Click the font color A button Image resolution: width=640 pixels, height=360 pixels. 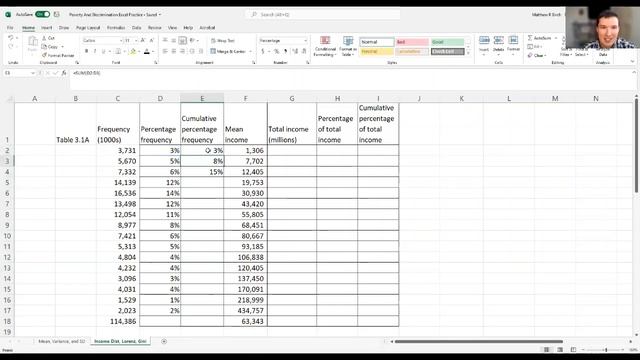tap(147, 51)
